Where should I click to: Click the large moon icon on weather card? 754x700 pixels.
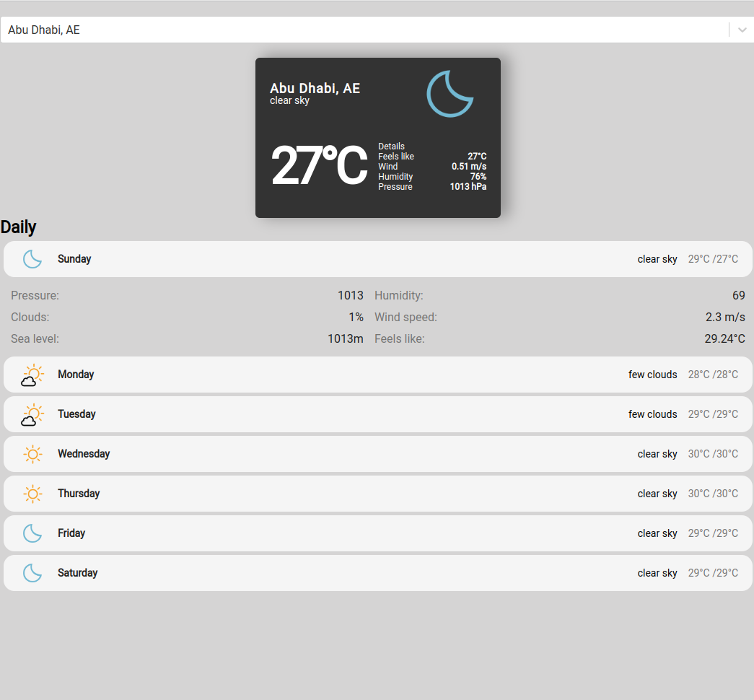(450, 94)
